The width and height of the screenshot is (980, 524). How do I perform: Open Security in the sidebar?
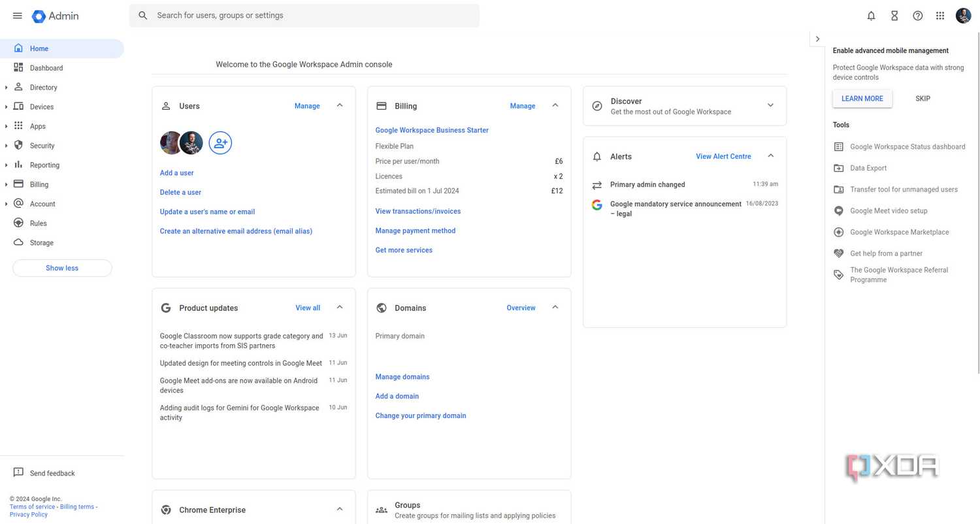61,146
